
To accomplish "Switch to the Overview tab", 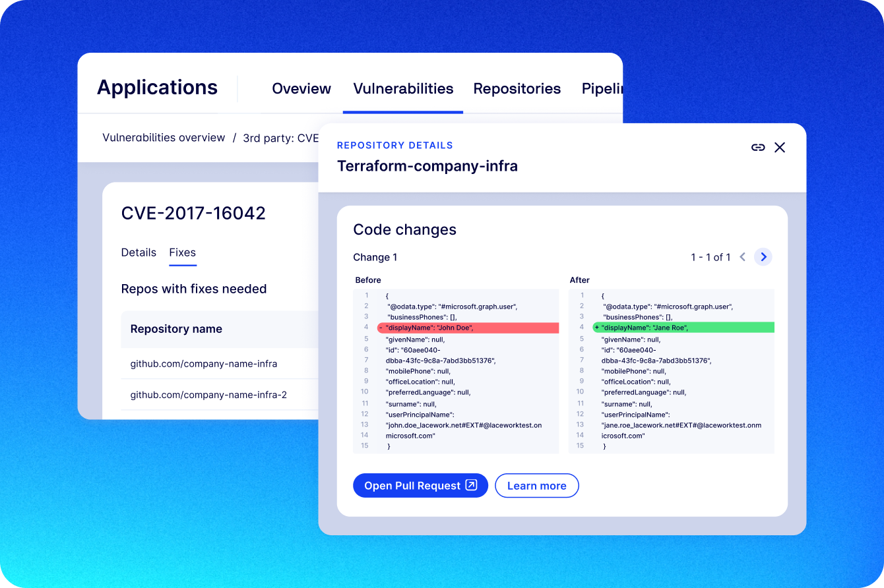I will 301,89.
